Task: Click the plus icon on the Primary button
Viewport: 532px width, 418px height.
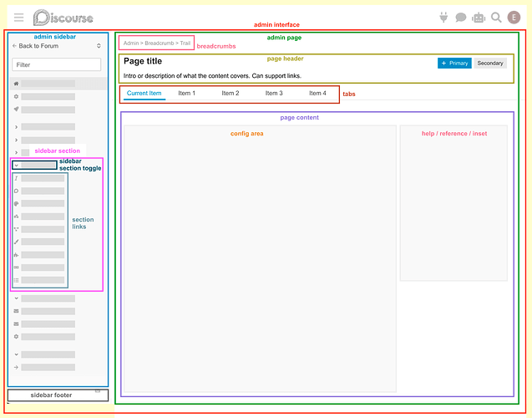Action: (x=443, y=64)
